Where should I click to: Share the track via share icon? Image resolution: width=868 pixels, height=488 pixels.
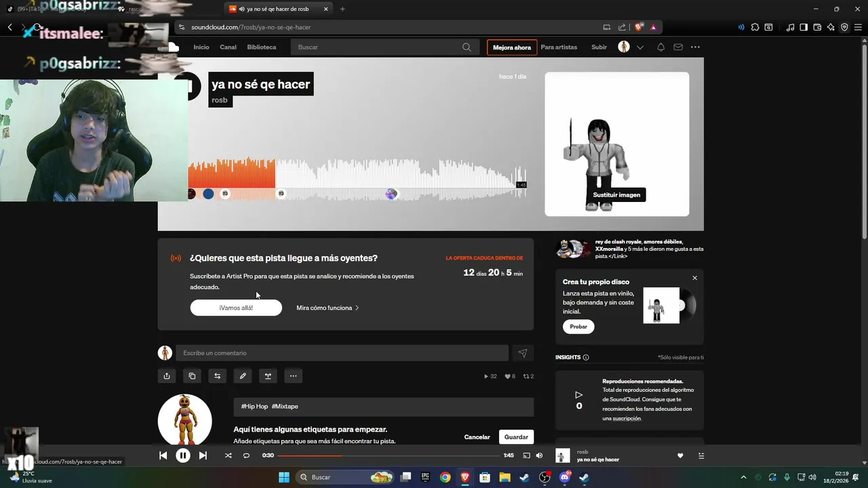pos(167,375)
